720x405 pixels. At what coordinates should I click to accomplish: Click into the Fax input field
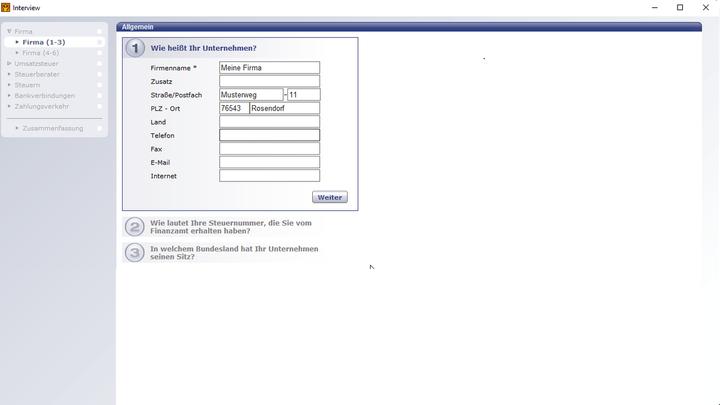coord(269,149)
